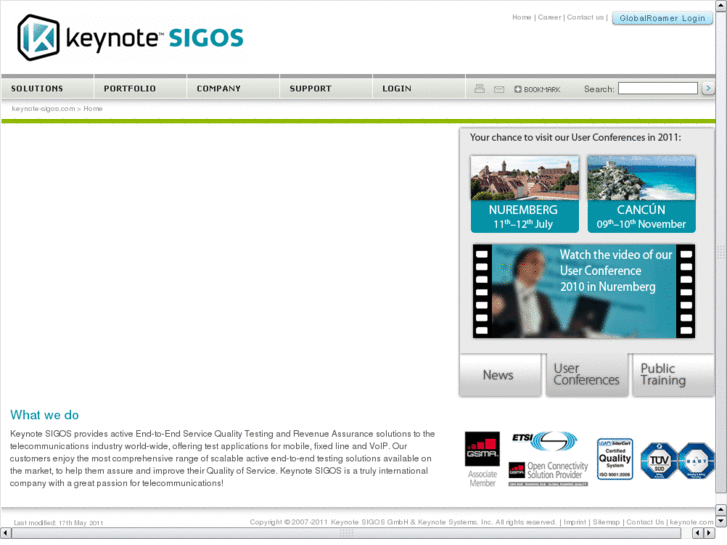Open the keynote.com footer link
The image size is (727, 545).
coord(691,522)
